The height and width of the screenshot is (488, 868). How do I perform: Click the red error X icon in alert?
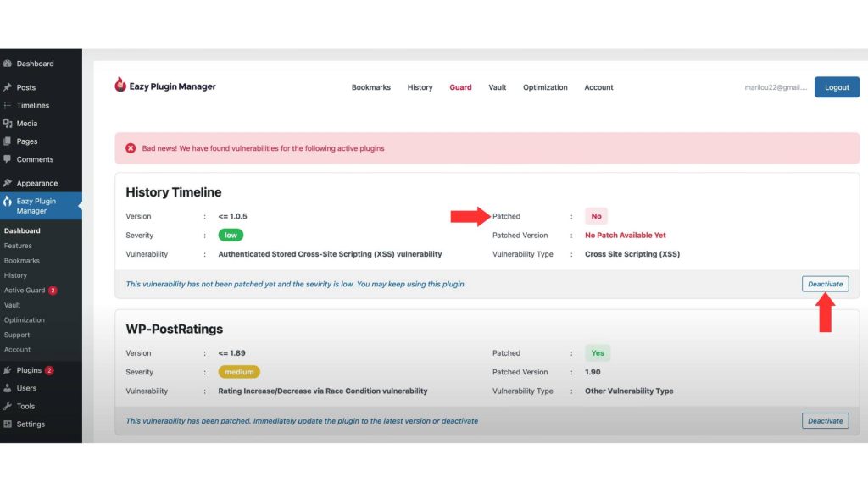coord(131,148)
